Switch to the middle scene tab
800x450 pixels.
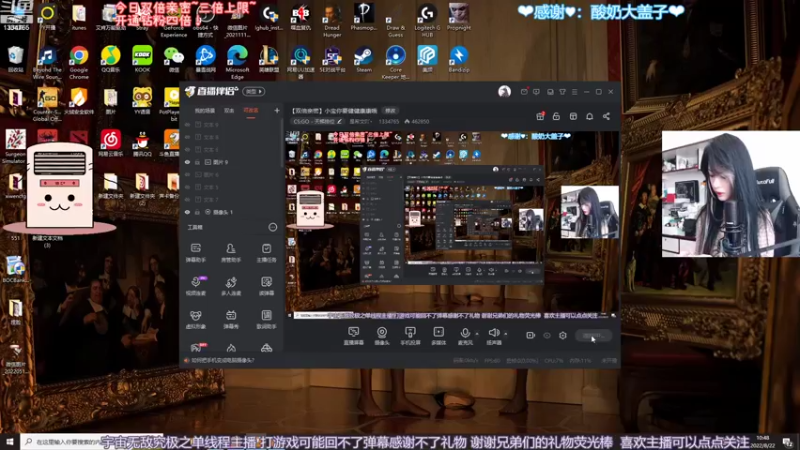229,111
